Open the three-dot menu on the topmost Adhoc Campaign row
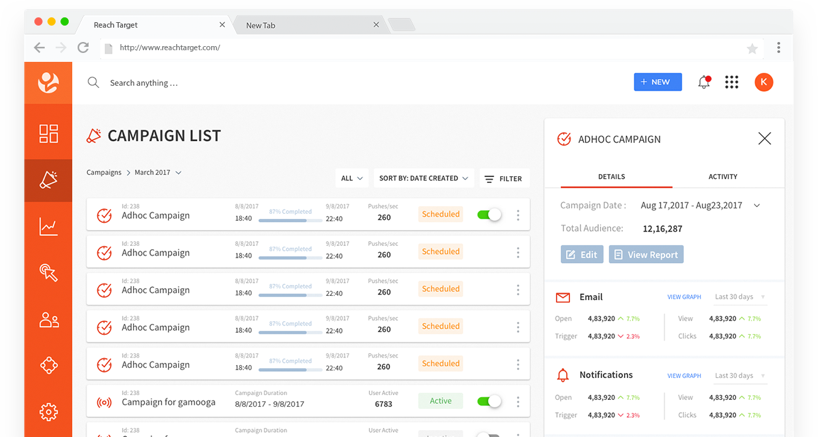The width and height of the screenshot is (818, 437). point(518,215)
